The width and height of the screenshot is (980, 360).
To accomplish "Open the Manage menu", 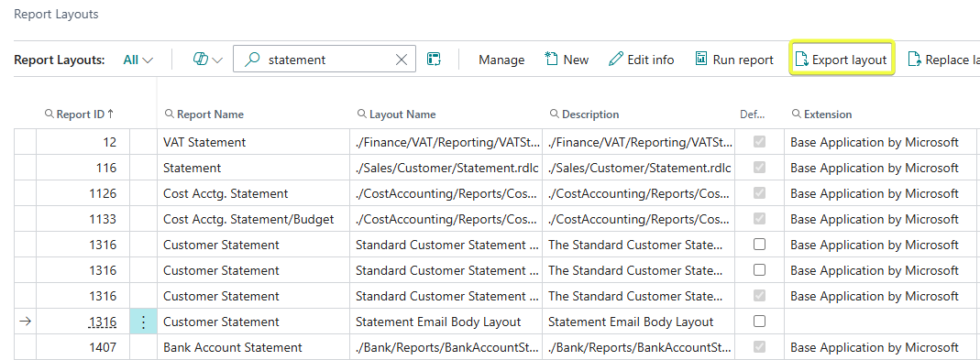I will click(x=501, y=60).
